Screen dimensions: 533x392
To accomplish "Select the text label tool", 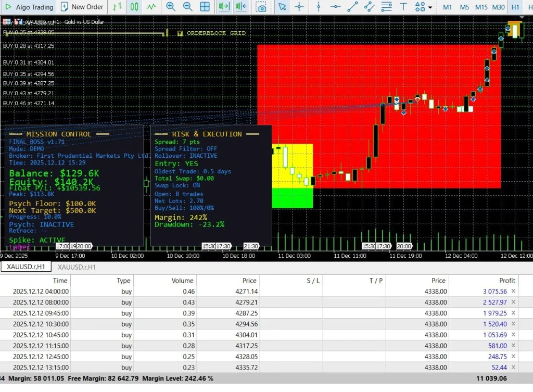I will coord(403,7).
